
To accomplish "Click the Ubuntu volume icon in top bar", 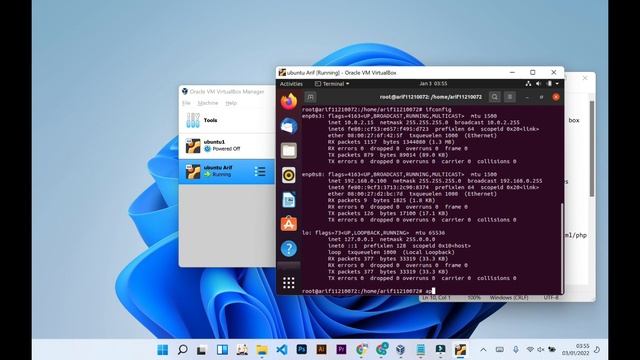I will (x=538, y=84).
